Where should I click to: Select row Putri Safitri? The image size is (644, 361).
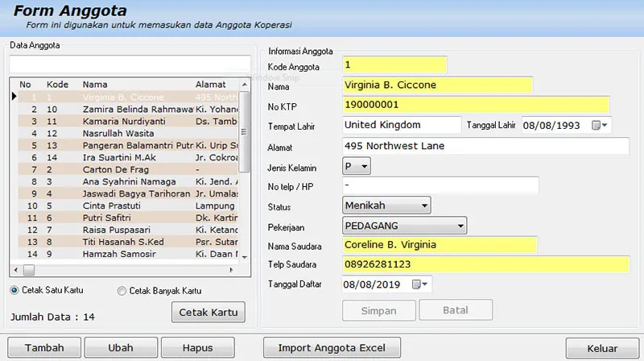point(128,218)
